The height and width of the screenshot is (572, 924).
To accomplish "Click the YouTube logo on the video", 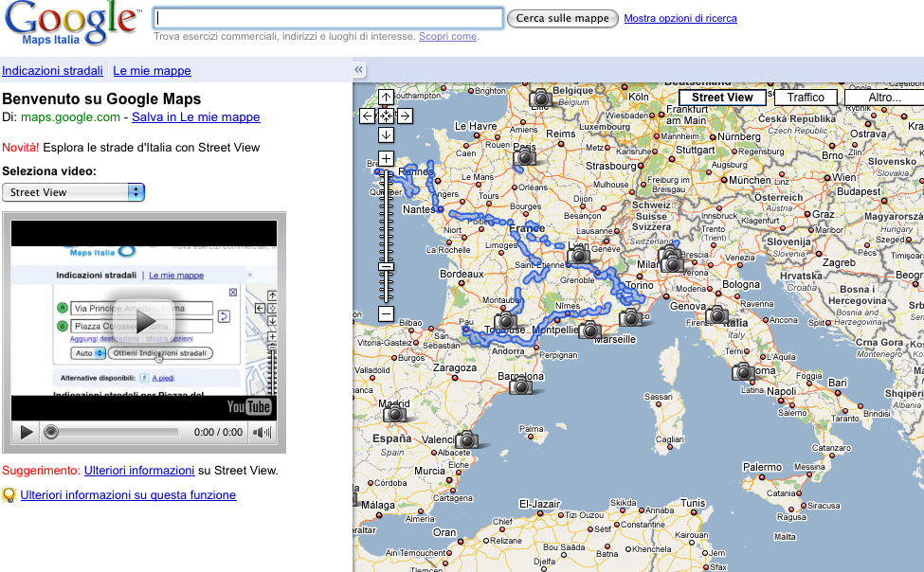I will (249, 406).
